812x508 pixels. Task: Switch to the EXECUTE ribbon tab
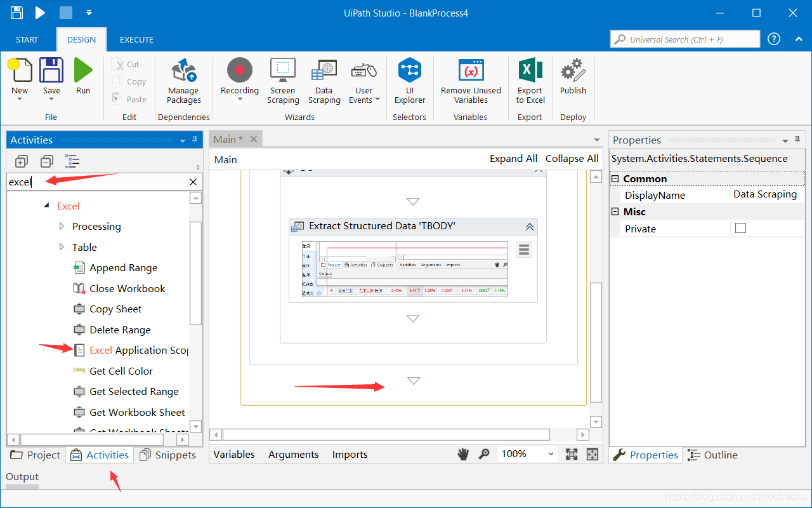136,39
